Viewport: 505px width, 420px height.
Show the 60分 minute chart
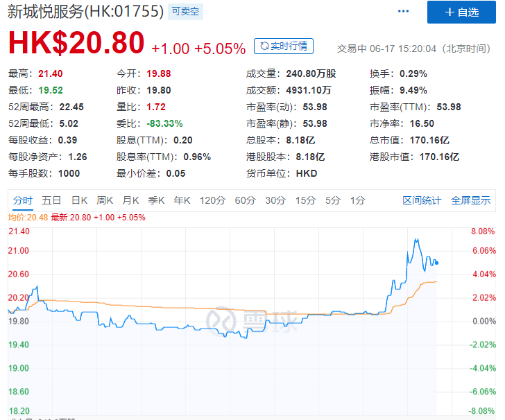click(245, 200)
